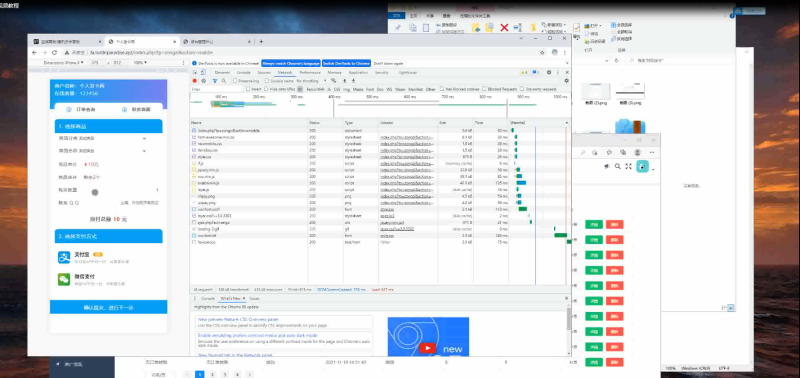
Task: Click the fullscreen icon in the back window
Action: 628,166
